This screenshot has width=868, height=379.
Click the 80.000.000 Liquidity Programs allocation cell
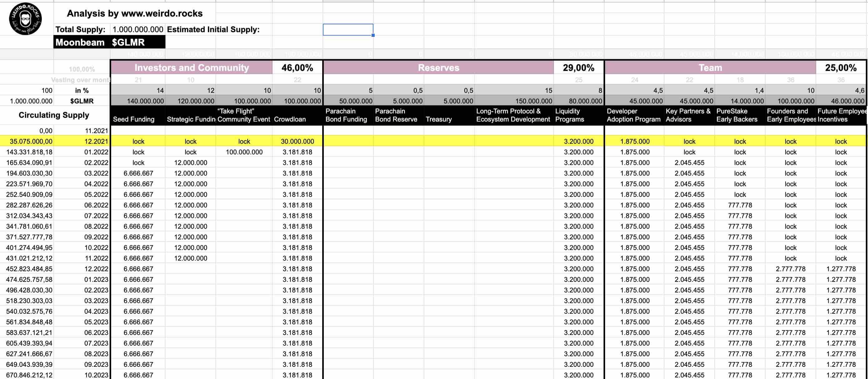[x=579, y=101]
